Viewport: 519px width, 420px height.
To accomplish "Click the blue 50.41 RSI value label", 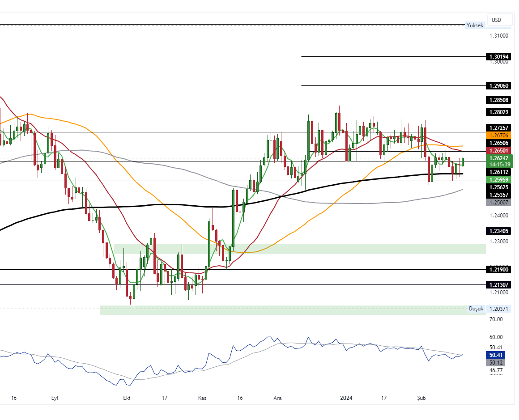I will [x=496, y=355].
